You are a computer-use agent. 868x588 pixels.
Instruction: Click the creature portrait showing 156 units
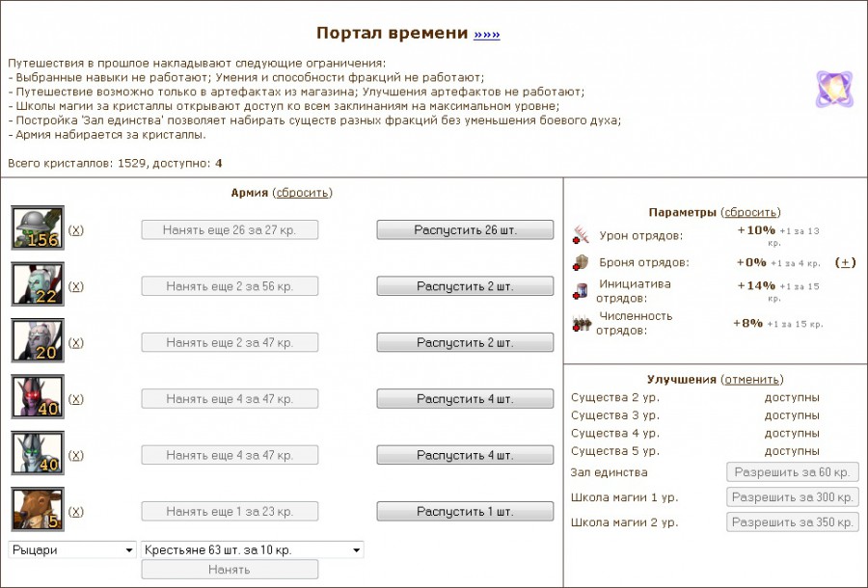pyautogui.click(x=38, y=227)
